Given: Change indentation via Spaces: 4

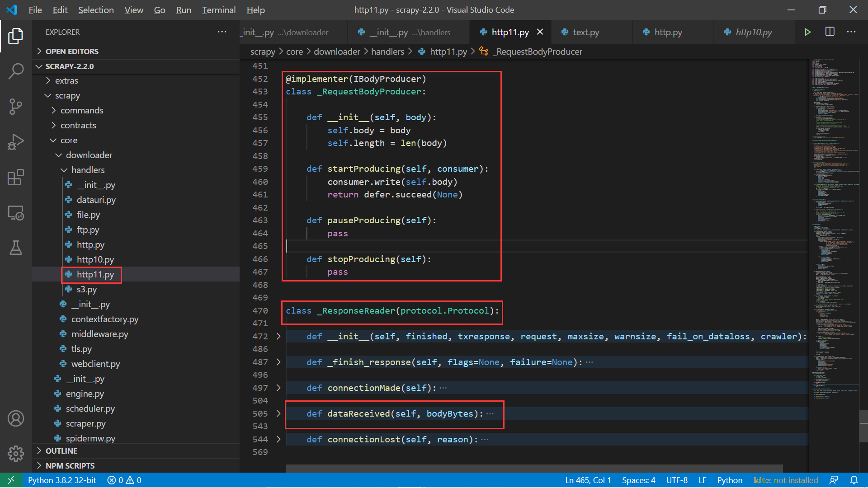Looking at the screenshot, I should [x=638, y=480].
